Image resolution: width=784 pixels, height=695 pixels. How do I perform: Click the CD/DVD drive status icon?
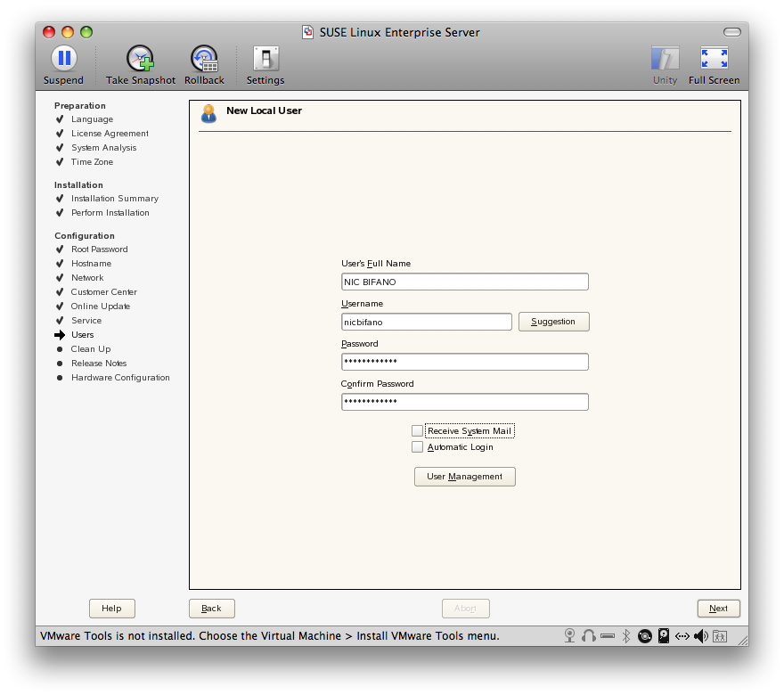[x=644, y=636]
